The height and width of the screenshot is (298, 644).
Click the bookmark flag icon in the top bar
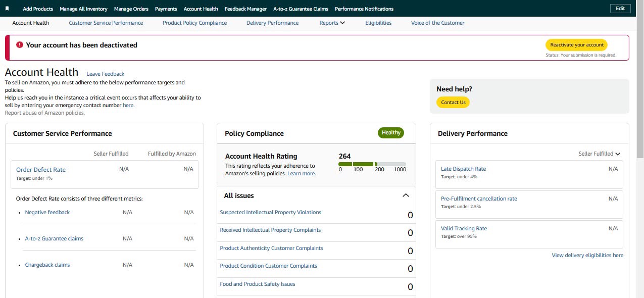[x=7, y=9]
